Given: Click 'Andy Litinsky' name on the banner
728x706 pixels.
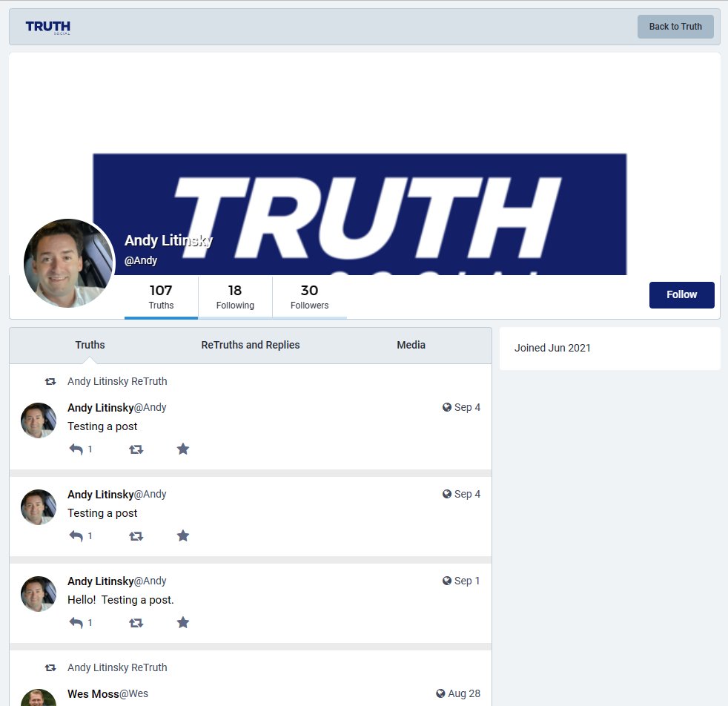Looking at the screenshot, I should coord(168,240).
